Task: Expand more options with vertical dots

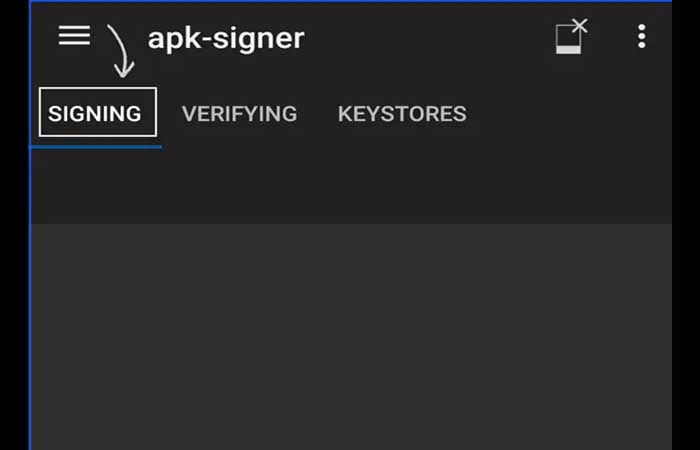Action: click(x=641, y=37)
